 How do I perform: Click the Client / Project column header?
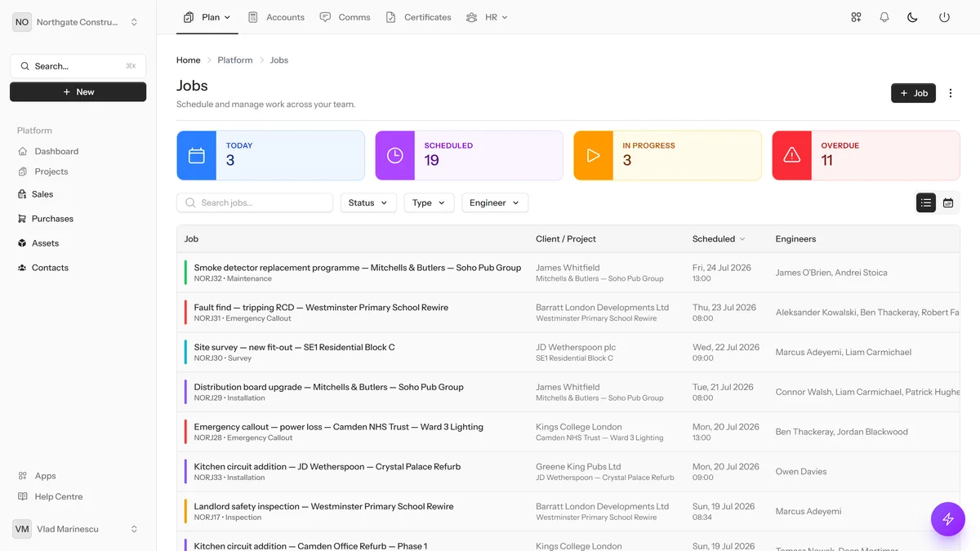click(x=566, y=239)
